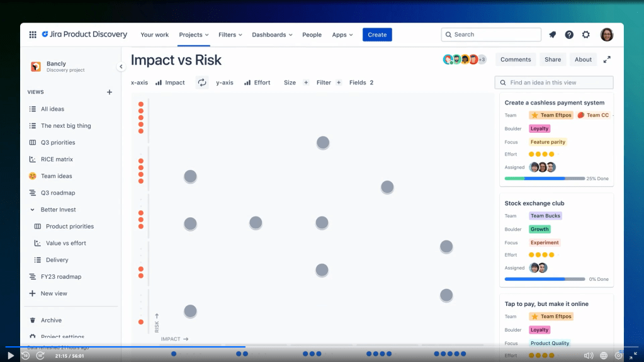This screenshot has width=644, height=362.
Task: Open the Projects dropdown menu
Action: (x=193, y=35)
